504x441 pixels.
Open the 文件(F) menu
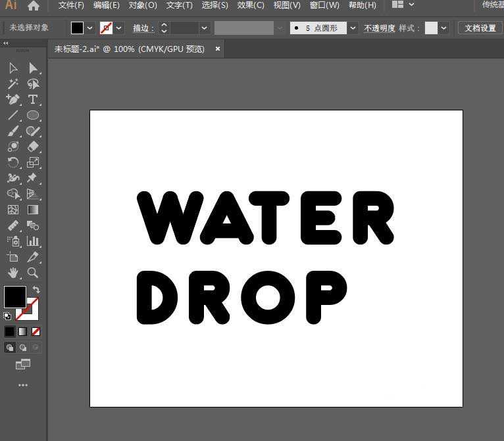tap(71, 5)
